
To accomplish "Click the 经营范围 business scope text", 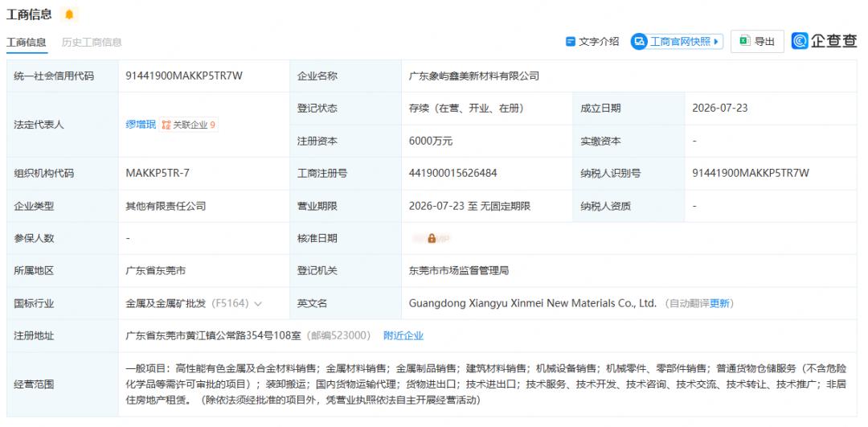I will coord(485,384).
